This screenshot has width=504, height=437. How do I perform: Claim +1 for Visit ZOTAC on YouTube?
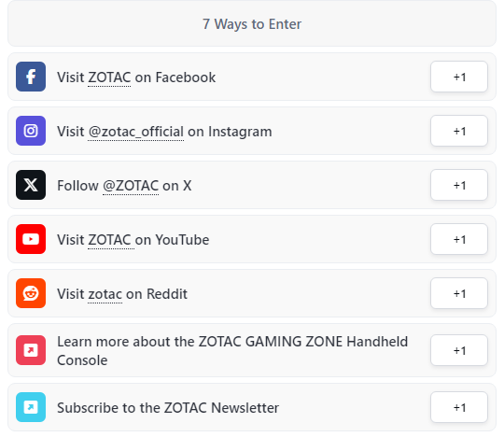[x=459, y=239]
